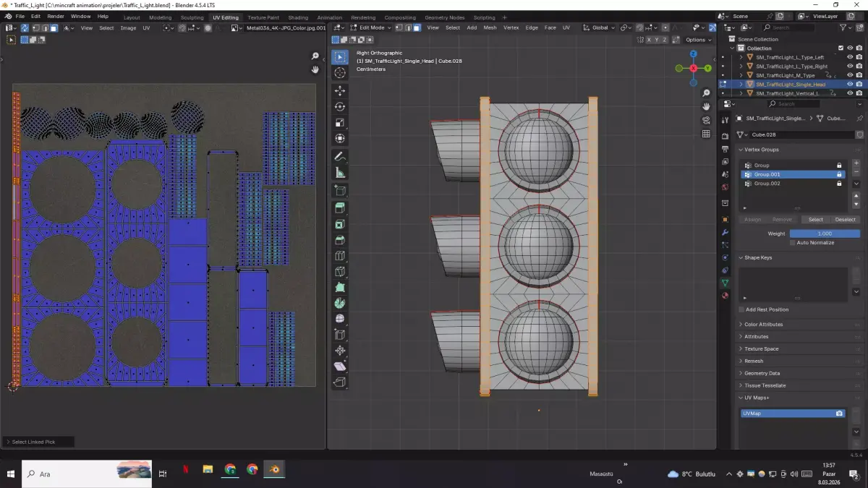
Task: Activate the Loop Cut tool
Action: (340, 256)
